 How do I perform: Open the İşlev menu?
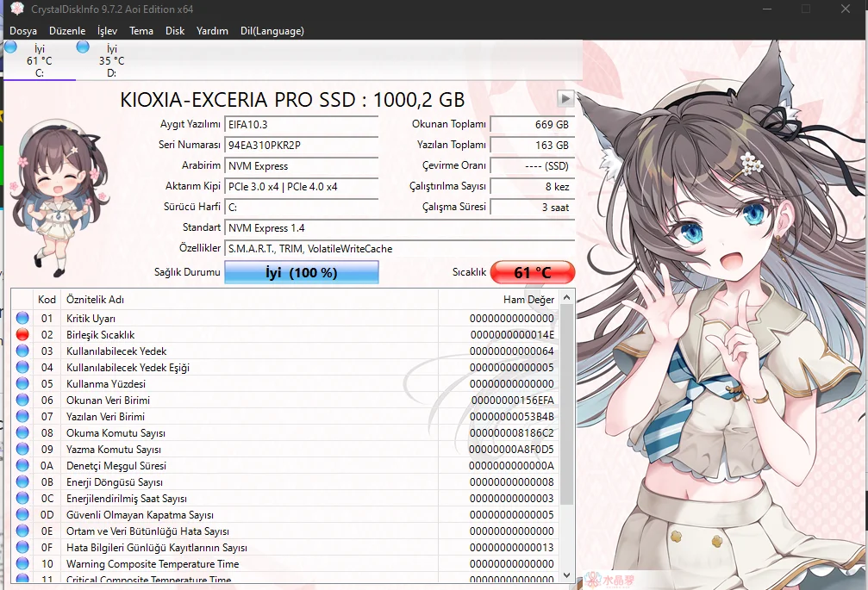click(x=108, y=31)
